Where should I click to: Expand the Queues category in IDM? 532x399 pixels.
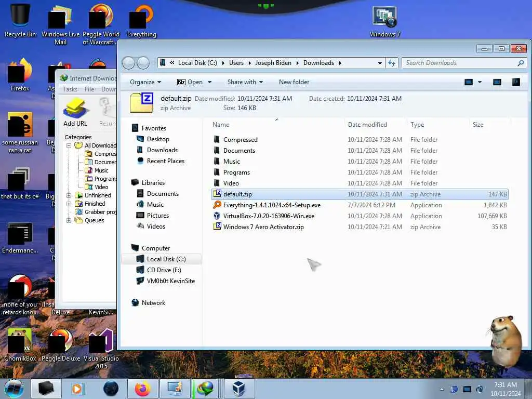pyautogui.click(x=69, y=220)
